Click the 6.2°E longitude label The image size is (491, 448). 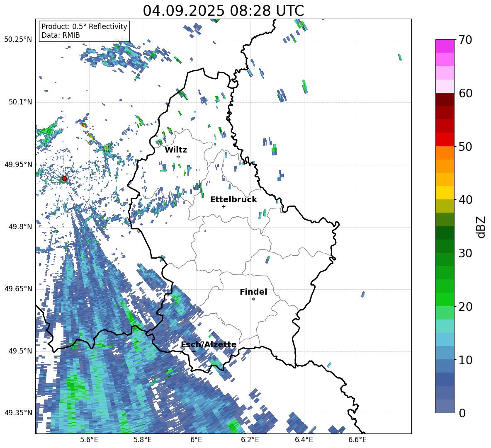[250, 440]
